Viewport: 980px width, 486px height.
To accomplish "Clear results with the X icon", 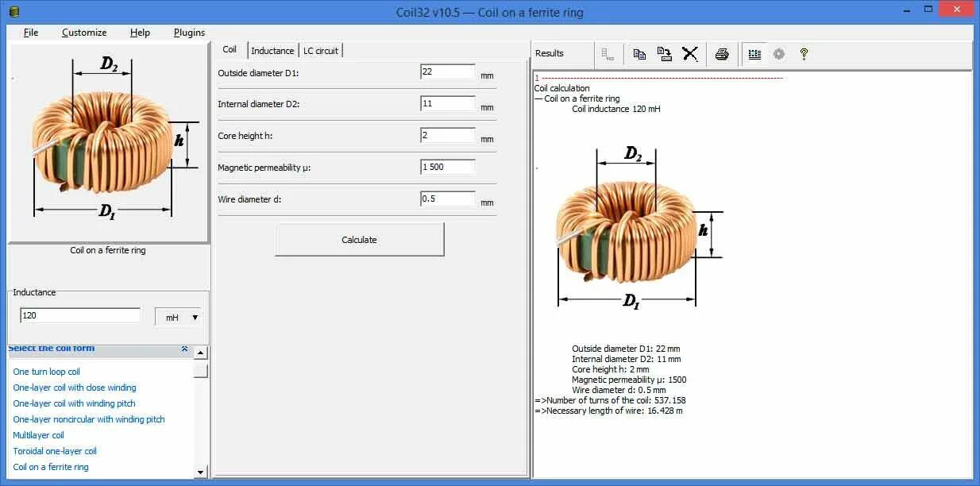I will (x=690, y=54).
